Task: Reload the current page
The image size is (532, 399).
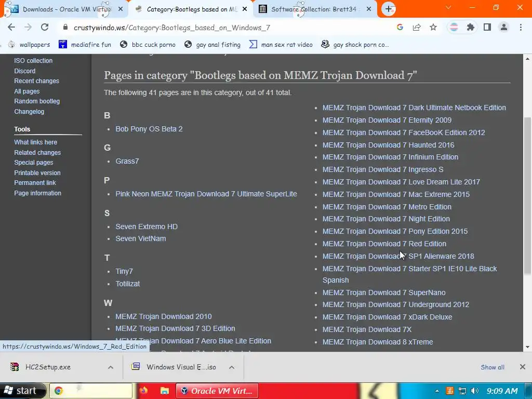Action: (x=45, y=27)
